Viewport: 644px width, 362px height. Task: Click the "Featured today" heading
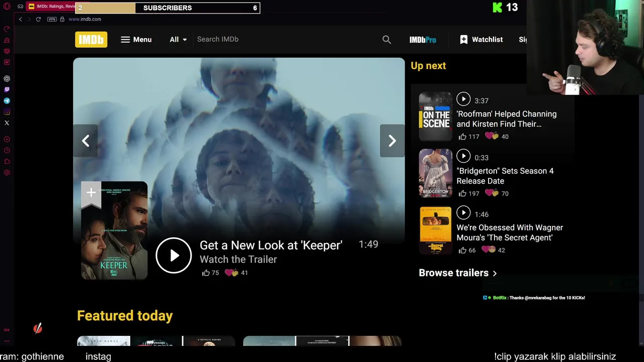point(125,316)
